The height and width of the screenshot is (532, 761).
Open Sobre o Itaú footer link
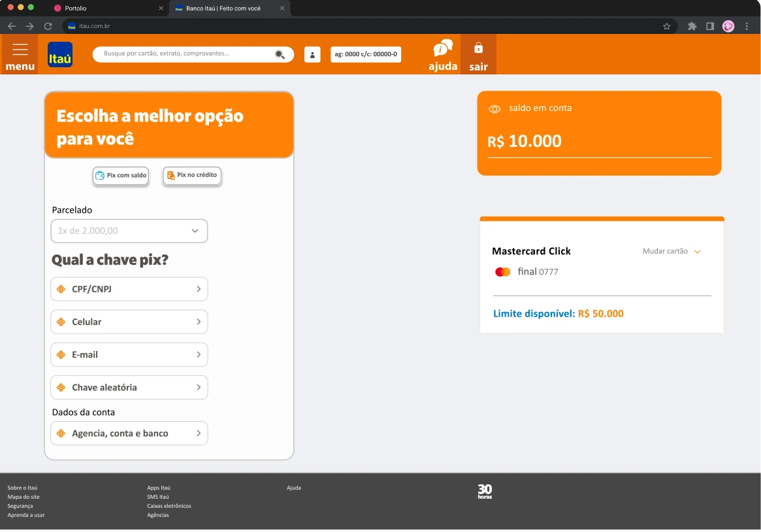pos(22,488)
